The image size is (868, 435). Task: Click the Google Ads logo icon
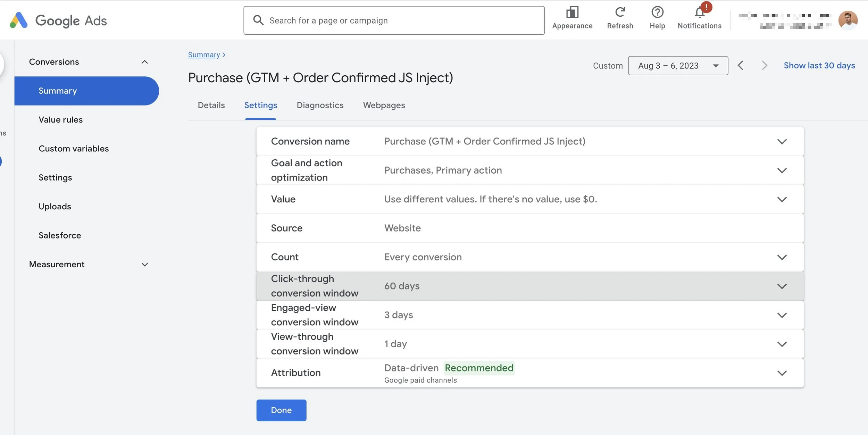pos(19,20)
